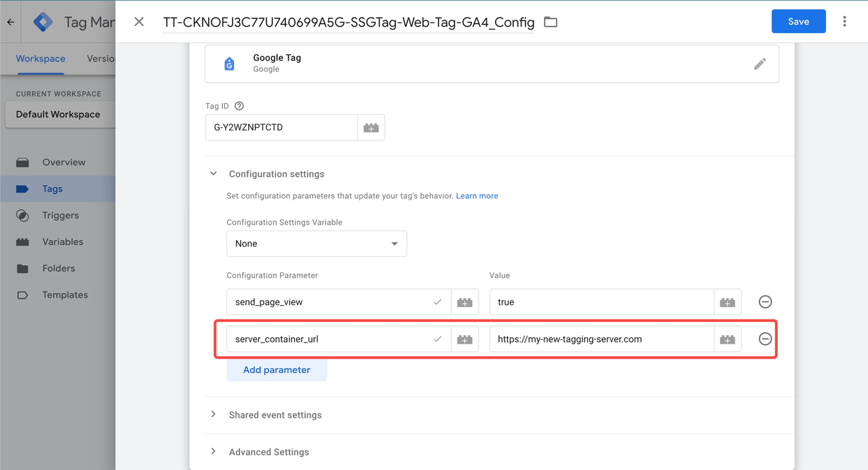Click the pencil edit icon for Google Tag
The image size is (868, 470).
[759, 64]
